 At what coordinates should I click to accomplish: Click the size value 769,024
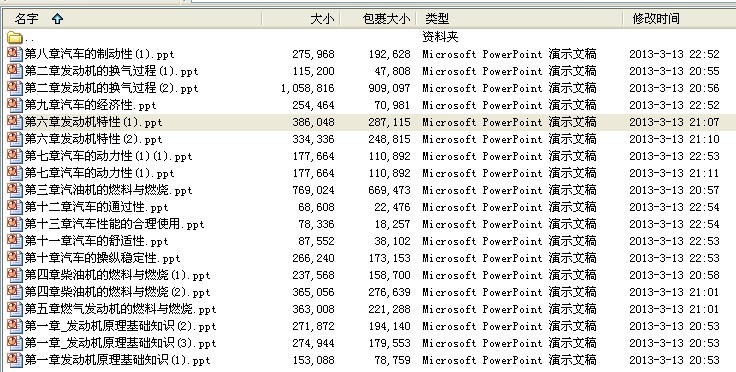(x=314, y=190)
